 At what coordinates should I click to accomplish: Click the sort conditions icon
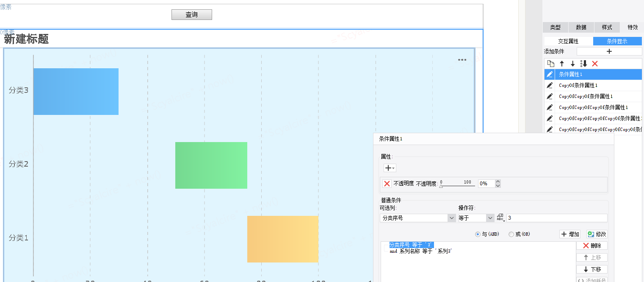click(583, 64)
